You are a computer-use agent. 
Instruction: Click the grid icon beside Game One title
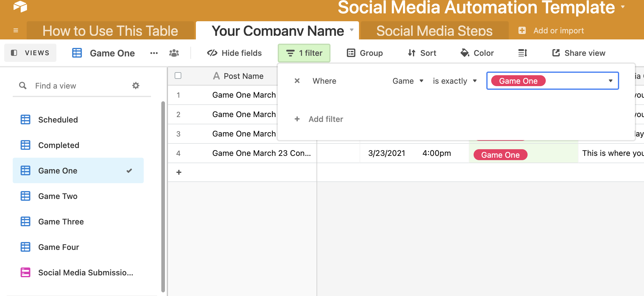(77, 53)
